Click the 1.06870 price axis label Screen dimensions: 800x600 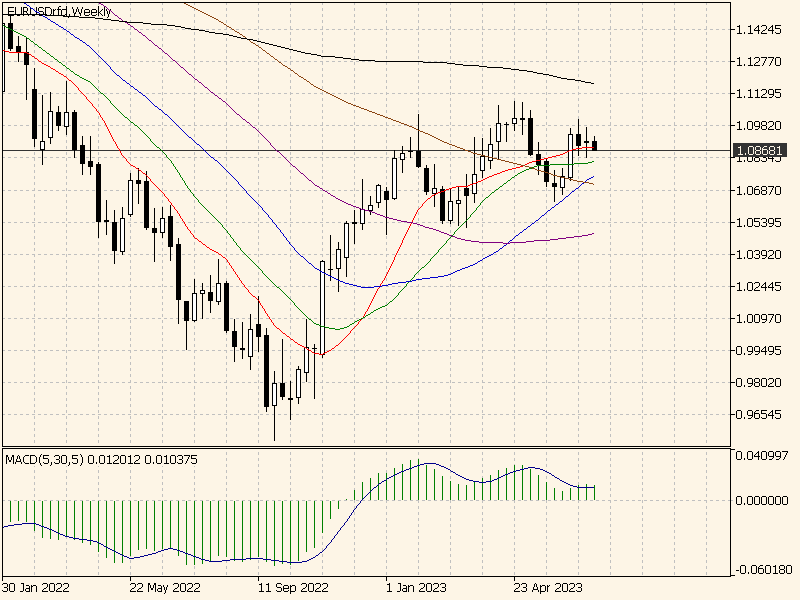coord(759,190)
